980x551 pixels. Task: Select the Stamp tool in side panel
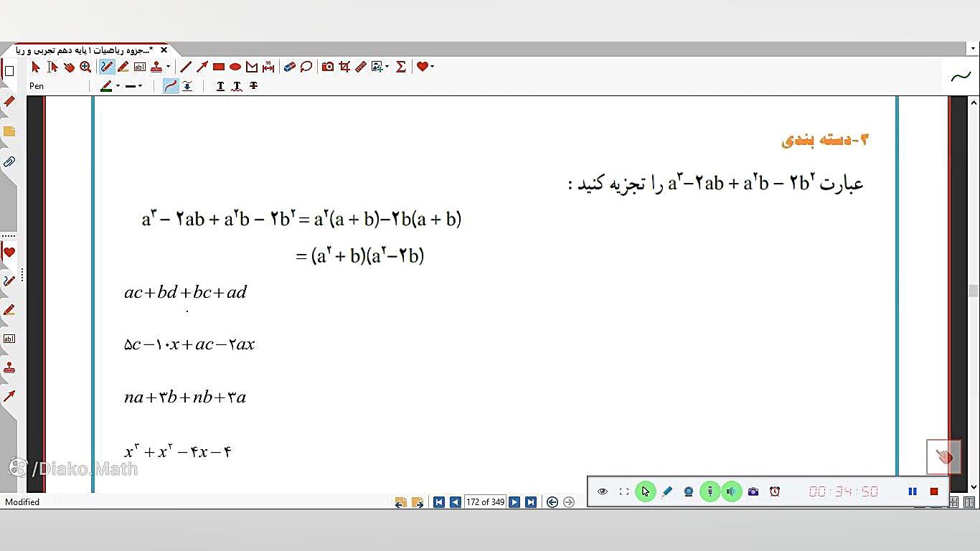[9, 367]
